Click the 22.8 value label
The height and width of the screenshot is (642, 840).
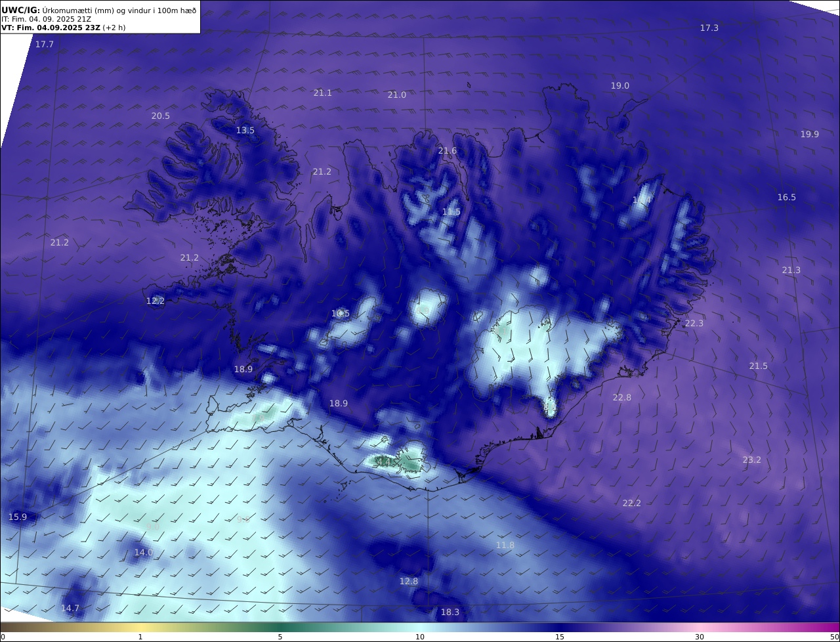[622, 398]
